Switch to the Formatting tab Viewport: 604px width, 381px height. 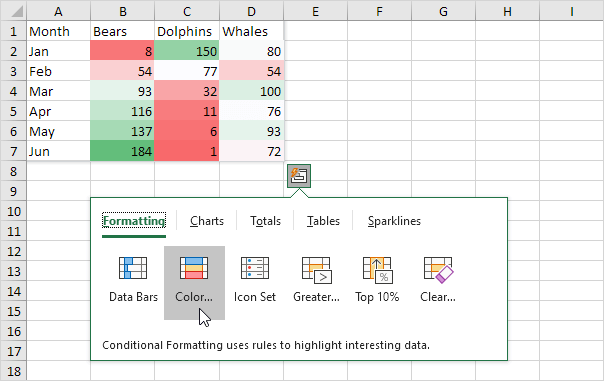(x=134, y=221)
